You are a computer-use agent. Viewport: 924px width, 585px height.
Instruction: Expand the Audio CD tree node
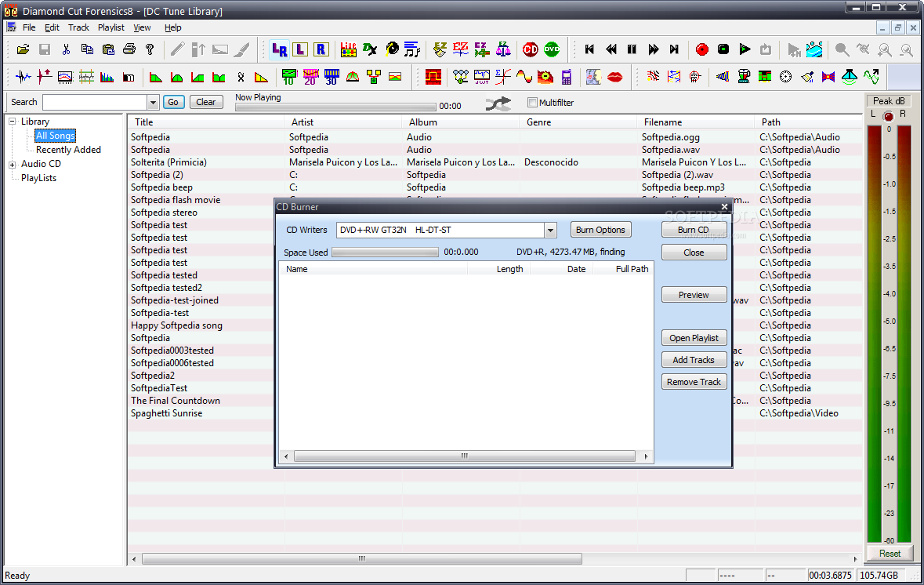12,165
